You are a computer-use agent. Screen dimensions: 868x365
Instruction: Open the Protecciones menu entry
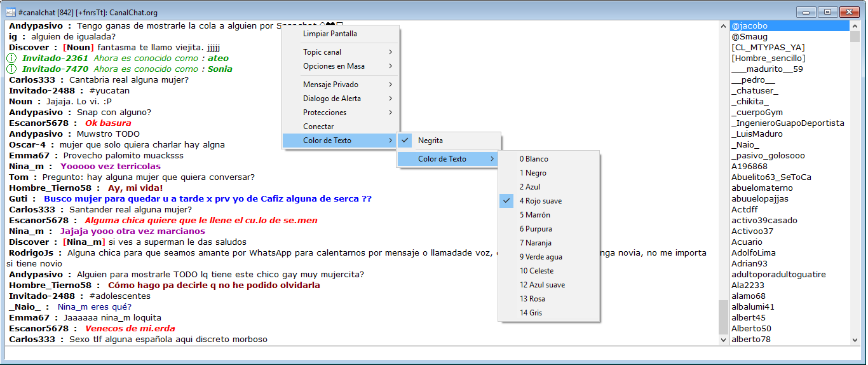tap(341, 113)
